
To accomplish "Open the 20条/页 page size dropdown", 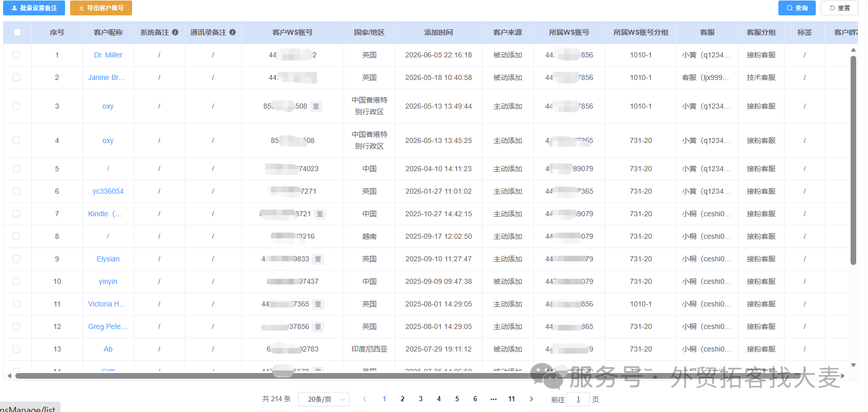I will tap(324, 399).
